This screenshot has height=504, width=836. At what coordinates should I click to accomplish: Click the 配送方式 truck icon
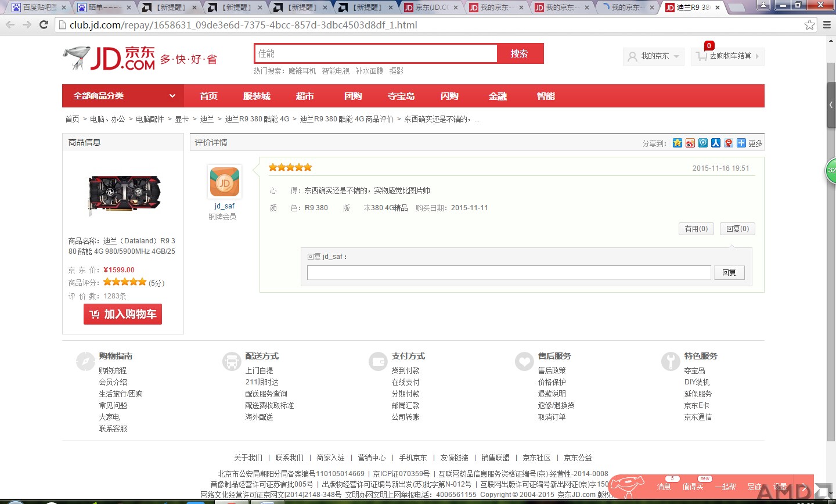coord(232,361)
